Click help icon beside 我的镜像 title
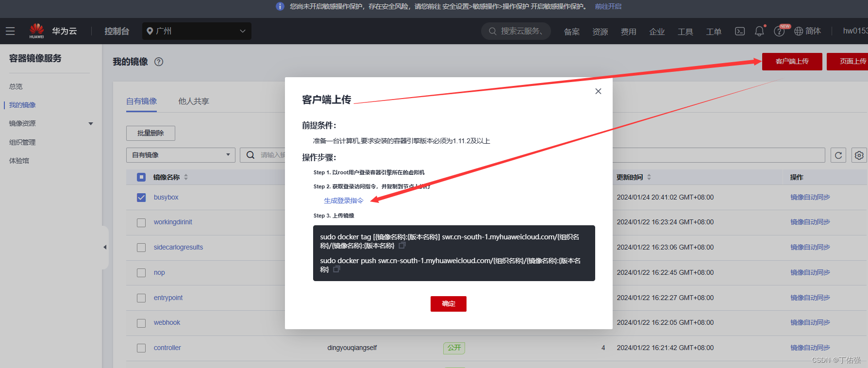Viewport: 868px width, 368px height. [159, 62]
